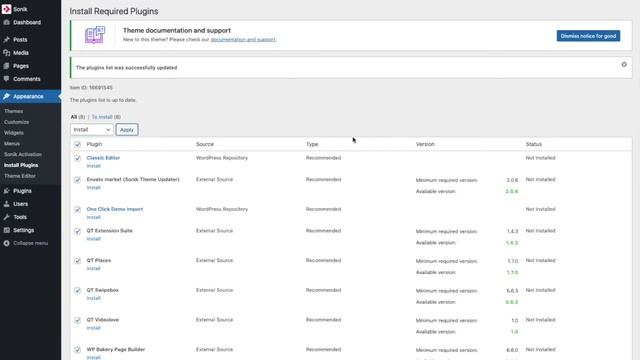This screenshot has width=640, height=360.
Task: Click the Version column header
Action: (x=425, y=144)
